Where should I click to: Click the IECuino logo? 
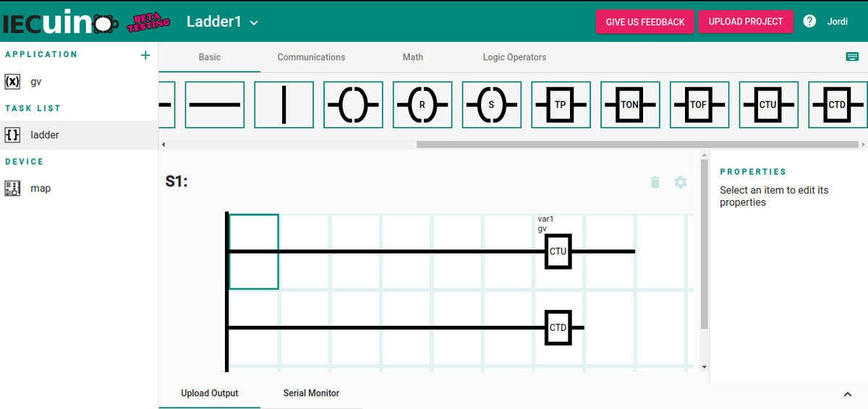click(x=61, y=23)
